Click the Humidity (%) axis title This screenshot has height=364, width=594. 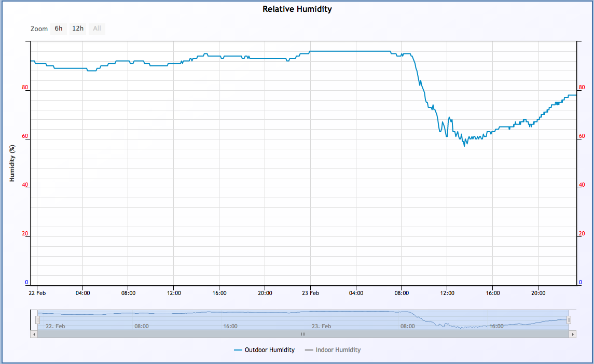pyautogui.click(x=12, y=163)
